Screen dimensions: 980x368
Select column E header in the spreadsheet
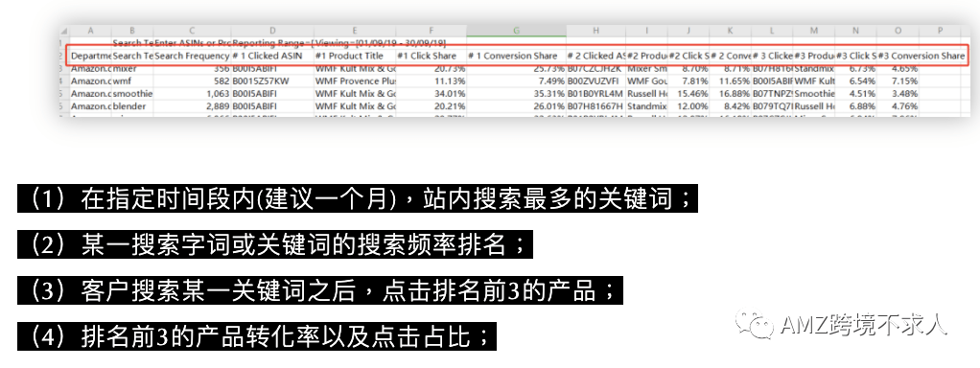[x=355, y=31]
